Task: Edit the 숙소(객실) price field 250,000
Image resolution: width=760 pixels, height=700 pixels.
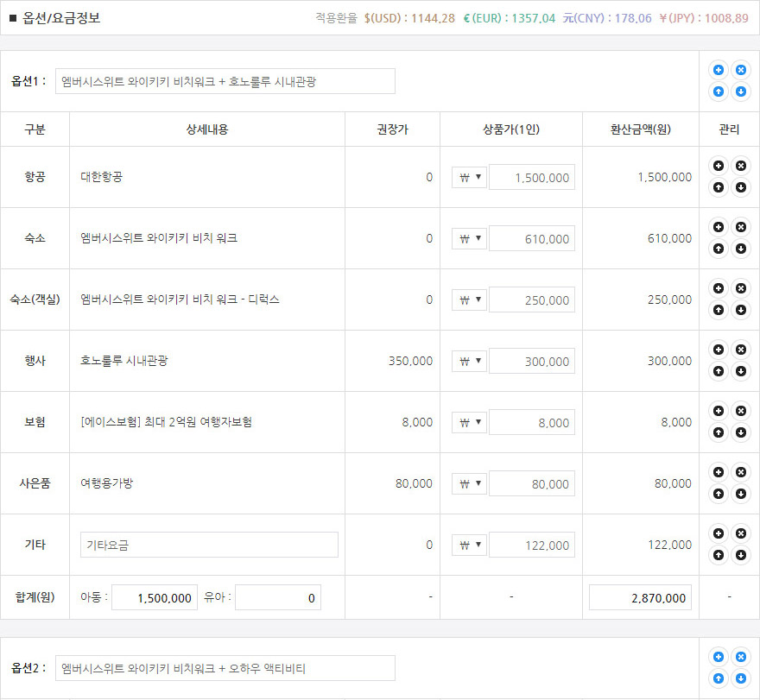Action: [x=532, y=300]
